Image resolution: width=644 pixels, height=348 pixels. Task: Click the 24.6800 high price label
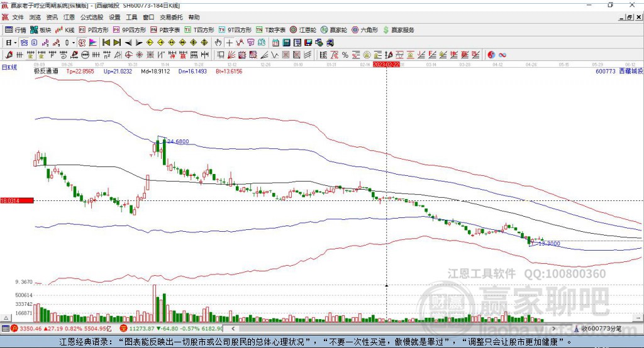pos(178,141)
